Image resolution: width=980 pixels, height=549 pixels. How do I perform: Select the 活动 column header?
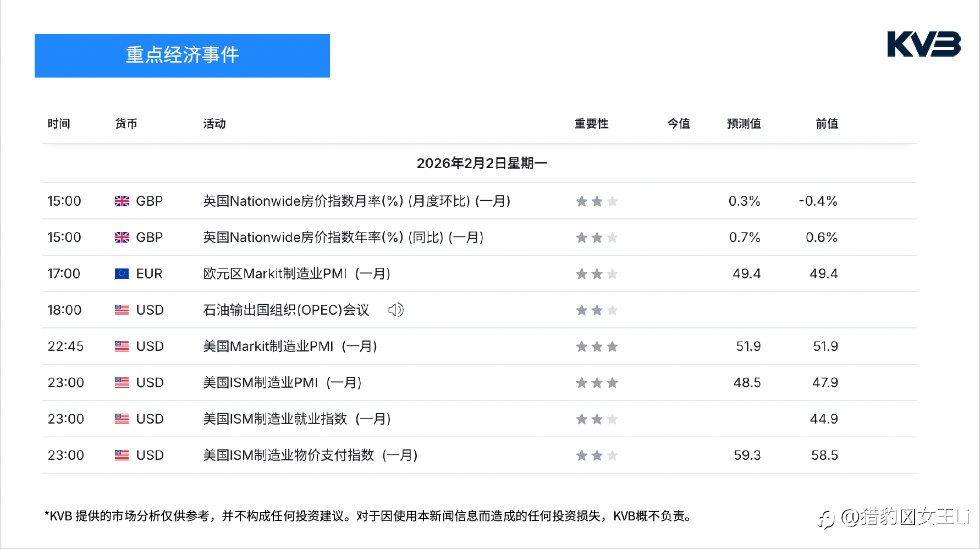(214, 124)
